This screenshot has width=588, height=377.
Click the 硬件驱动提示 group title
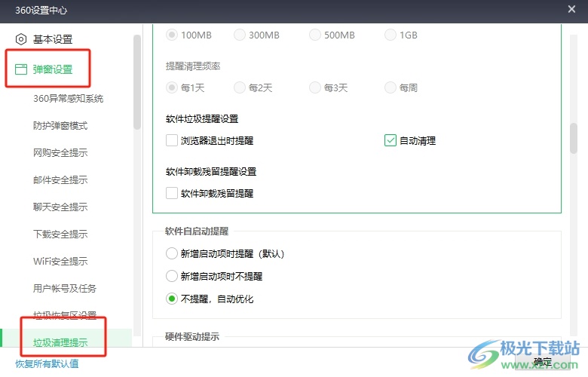192,336
